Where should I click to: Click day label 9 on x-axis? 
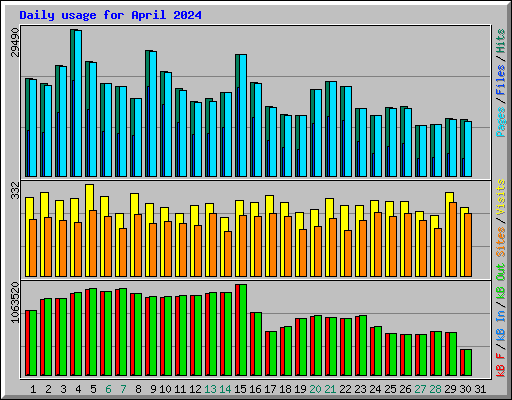coord(153,389)
